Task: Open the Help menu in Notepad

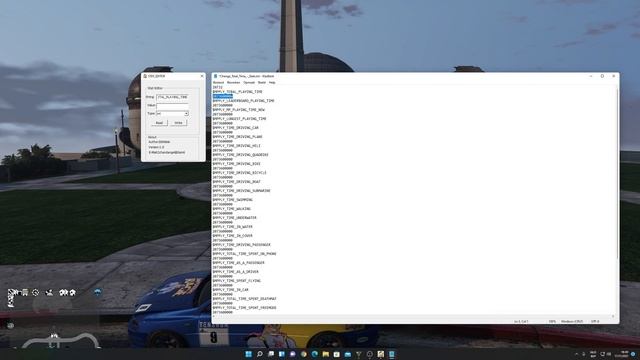Action: (272, 82)
